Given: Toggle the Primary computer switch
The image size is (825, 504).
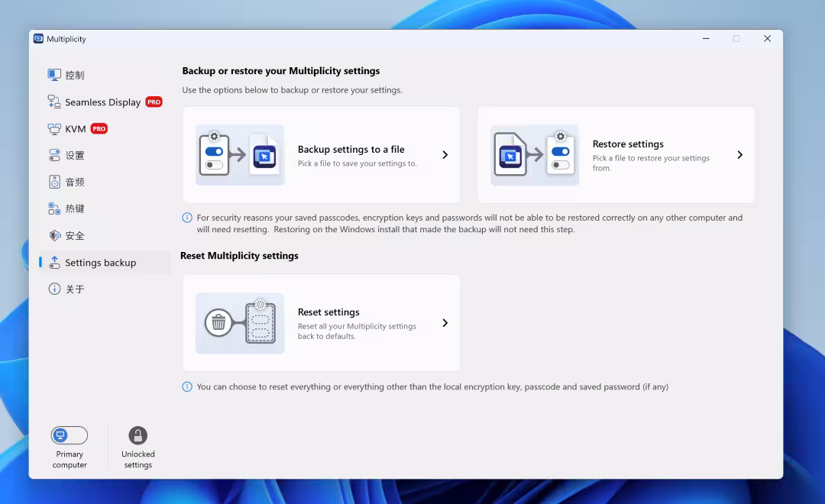Looking at the screenshot, I should (70, 435).
